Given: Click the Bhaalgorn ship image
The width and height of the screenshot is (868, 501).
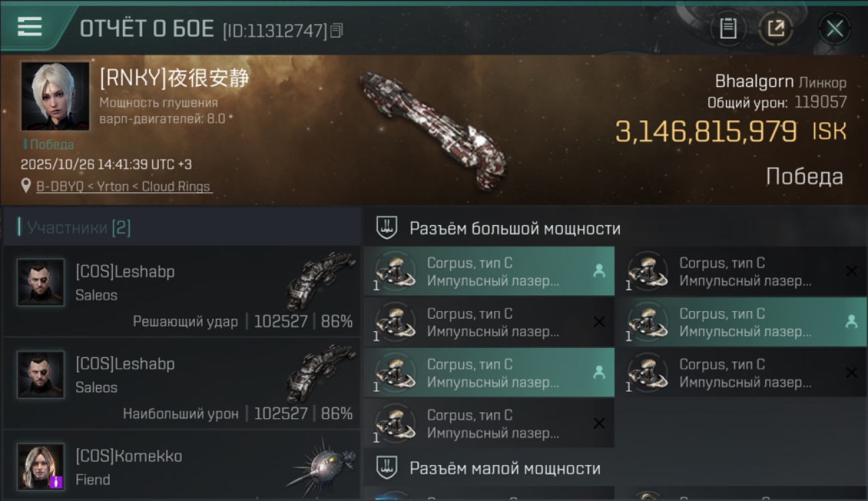Looking at the screenshot, I should pos(433,130).
